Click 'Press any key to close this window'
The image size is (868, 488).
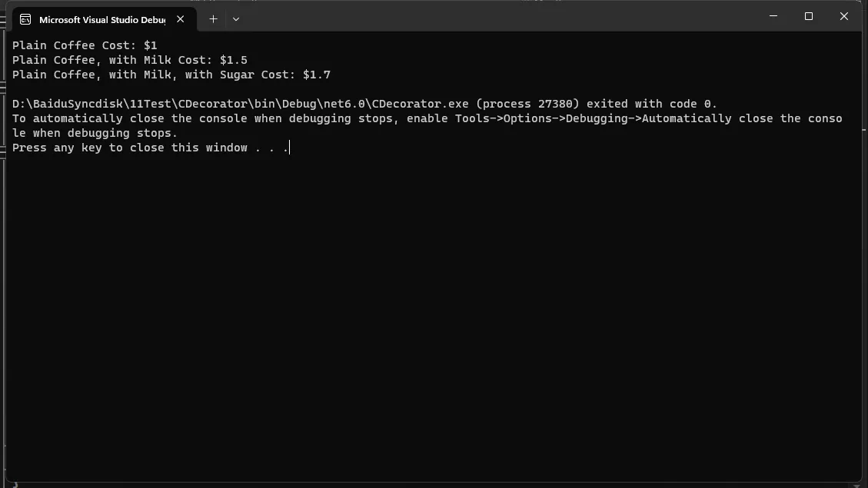click(x=129, y=148)
